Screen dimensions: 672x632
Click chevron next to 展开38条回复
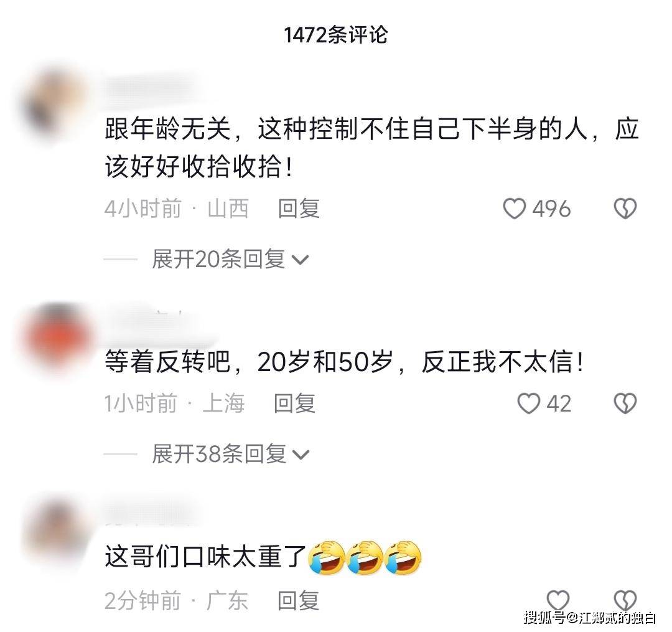(x=300, y=455)
